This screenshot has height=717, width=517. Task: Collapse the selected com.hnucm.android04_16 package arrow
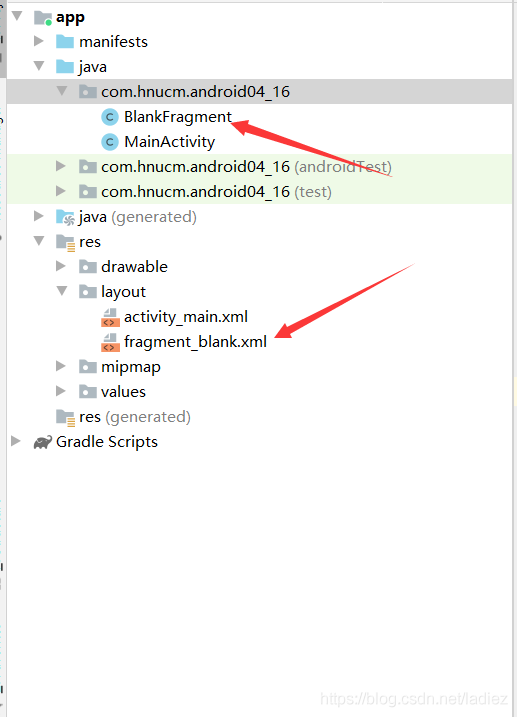[62, 91]
